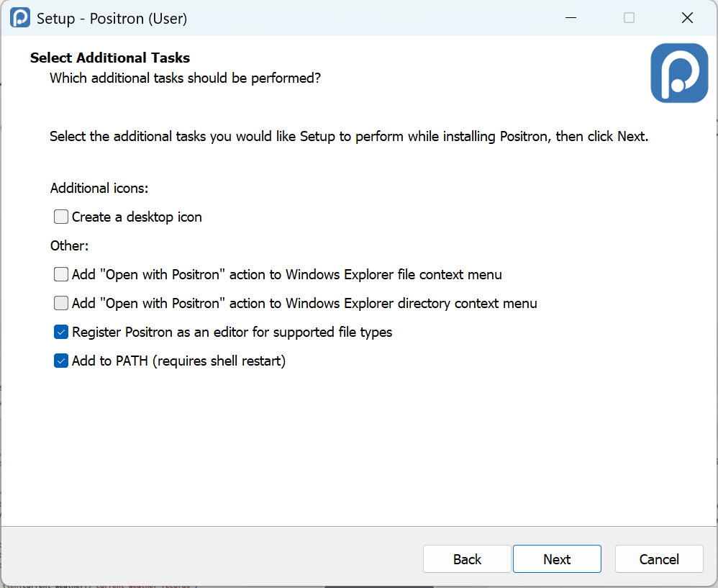The height and width of the screenshot is (588, 718).
Task: Check the Explorer file context menu option
Action: tap(61, 274)
